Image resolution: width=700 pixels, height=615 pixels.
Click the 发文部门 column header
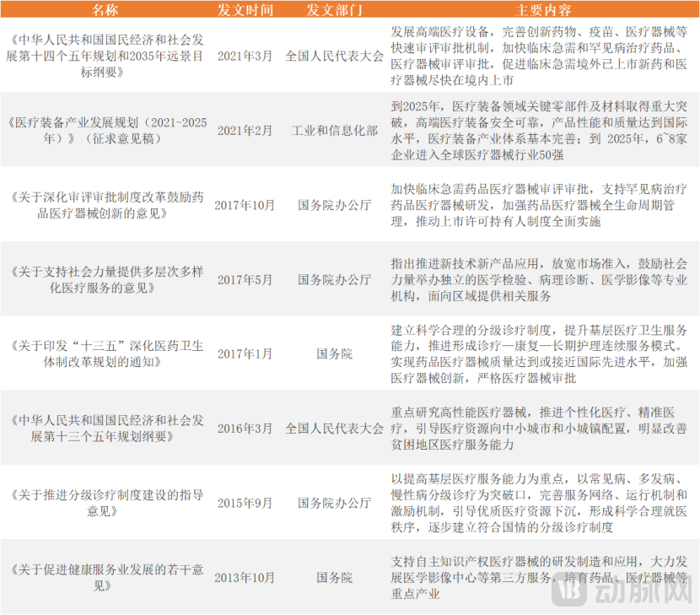click(x=334, y=10)
